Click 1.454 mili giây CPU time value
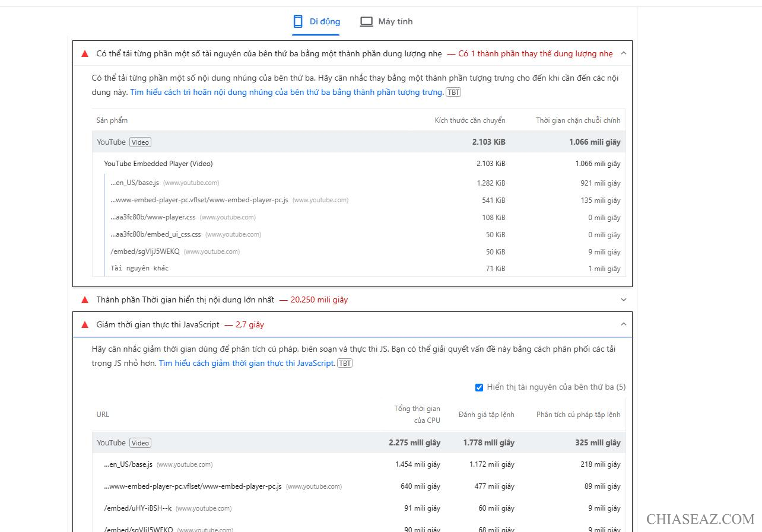The height and width of the screenshot is (532, 762). click(x=418, y=465)
